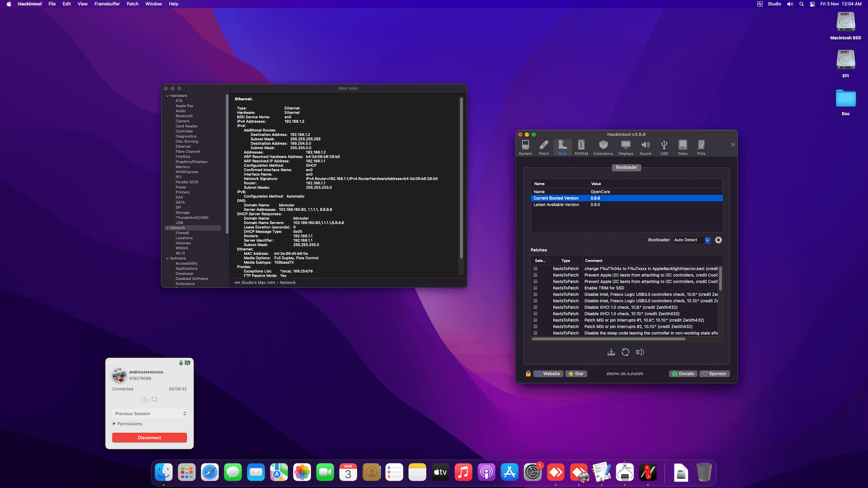Open the Patch tool in Hackintool toolbar
Screen dimensions: 868x488
[x=544, y=147]
